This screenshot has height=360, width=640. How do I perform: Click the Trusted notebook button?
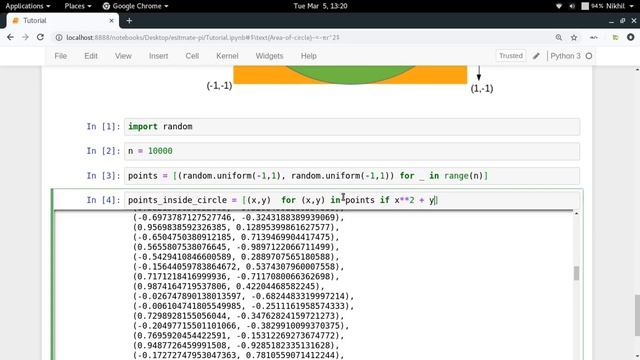pyautogui.click(x=511, y=56)
